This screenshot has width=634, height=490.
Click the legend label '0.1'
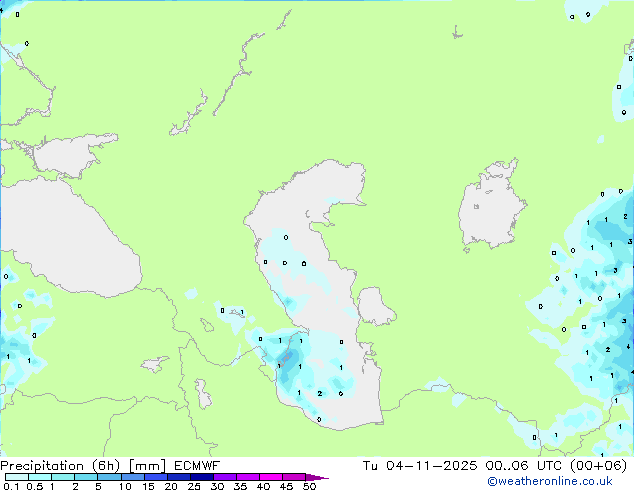pos(11,486)
